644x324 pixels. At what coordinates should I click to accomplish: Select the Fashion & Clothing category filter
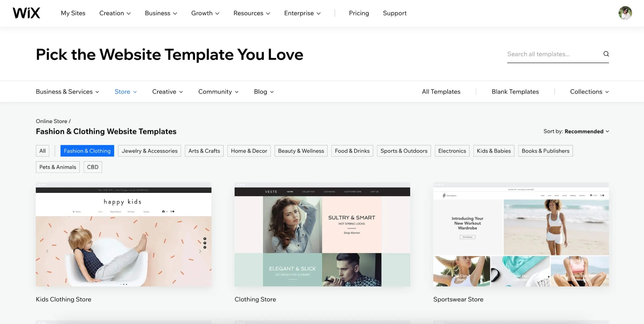tap(87, 151)
